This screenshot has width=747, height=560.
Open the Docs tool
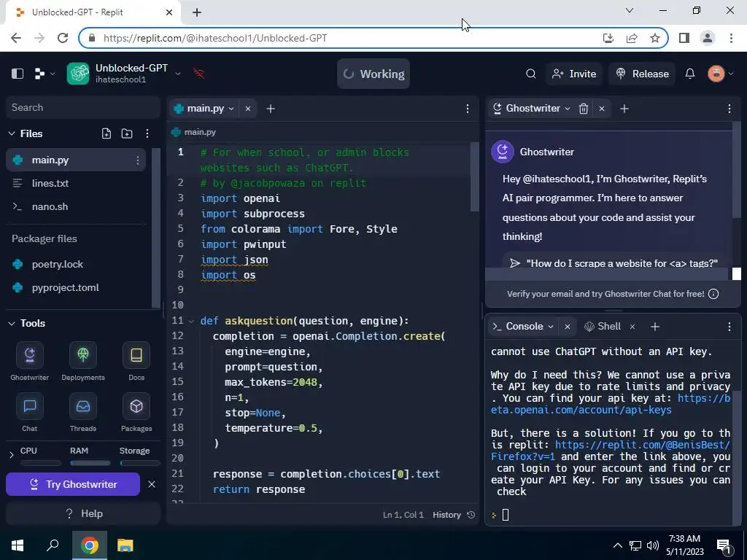[x=136, y=362]
